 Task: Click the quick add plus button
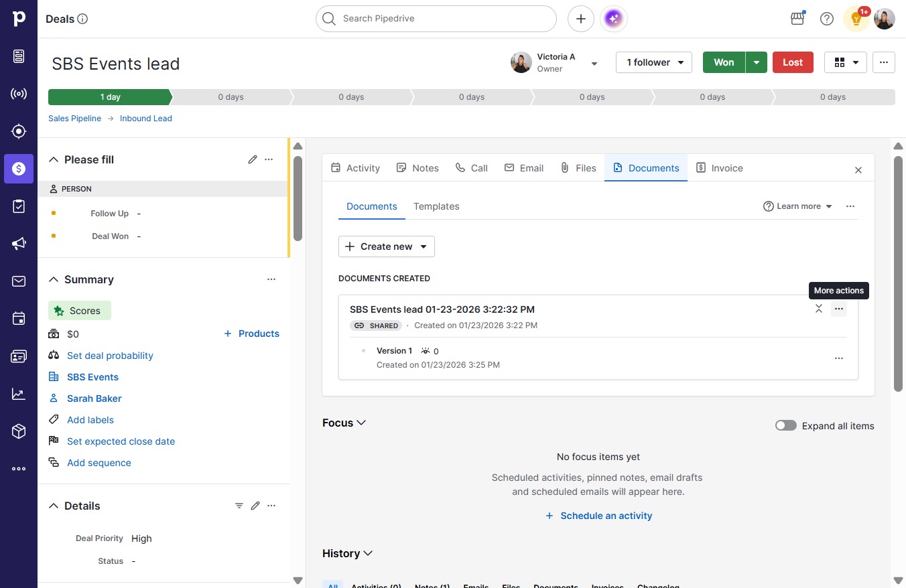click(581, 19)
